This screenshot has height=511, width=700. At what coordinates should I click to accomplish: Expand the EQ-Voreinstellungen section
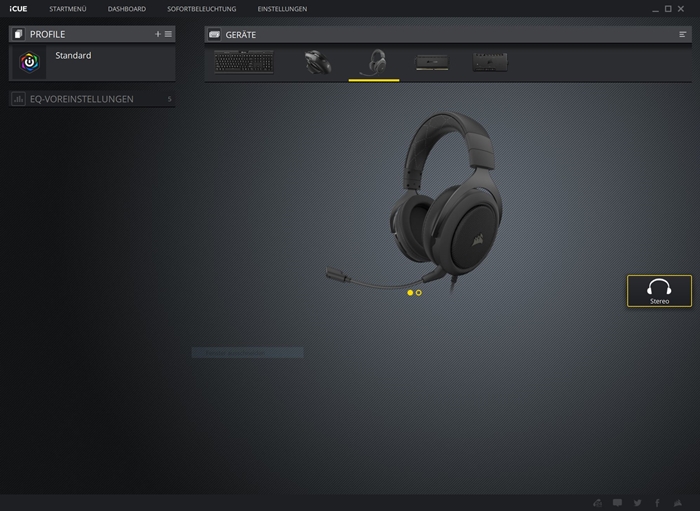[x=92, y=99]
